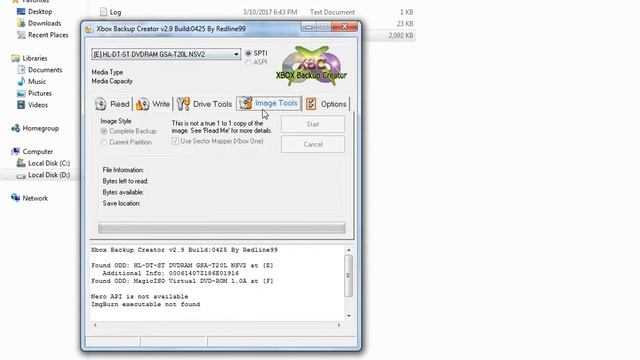Viewport: 640px width, 360px height.
Task: Click log horizontal scroll right arrow
Action: 339,325
